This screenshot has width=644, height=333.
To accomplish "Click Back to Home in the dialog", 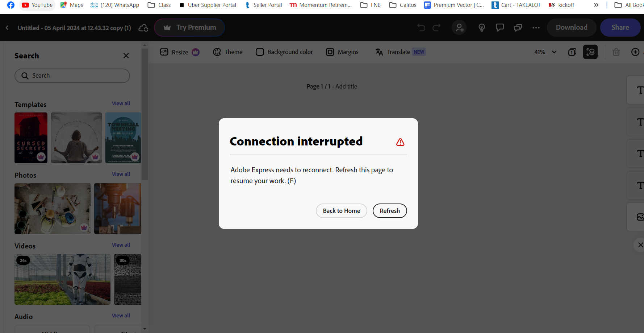I will (x=341, y=211).
